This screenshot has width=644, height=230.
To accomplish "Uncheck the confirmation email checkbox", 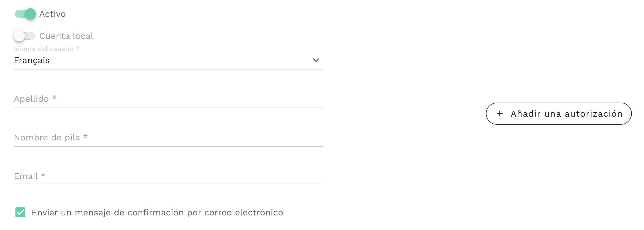I will 20,212.
